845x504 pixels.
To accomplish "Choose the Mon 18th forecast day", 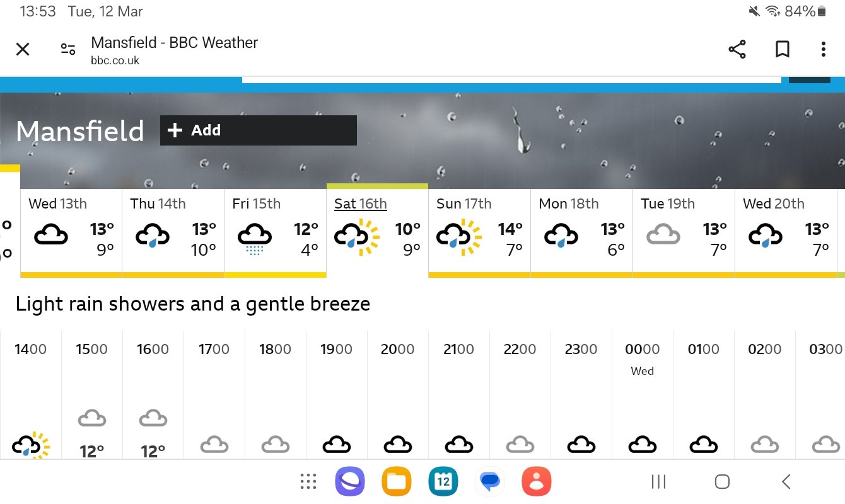I will click(581, 233).
